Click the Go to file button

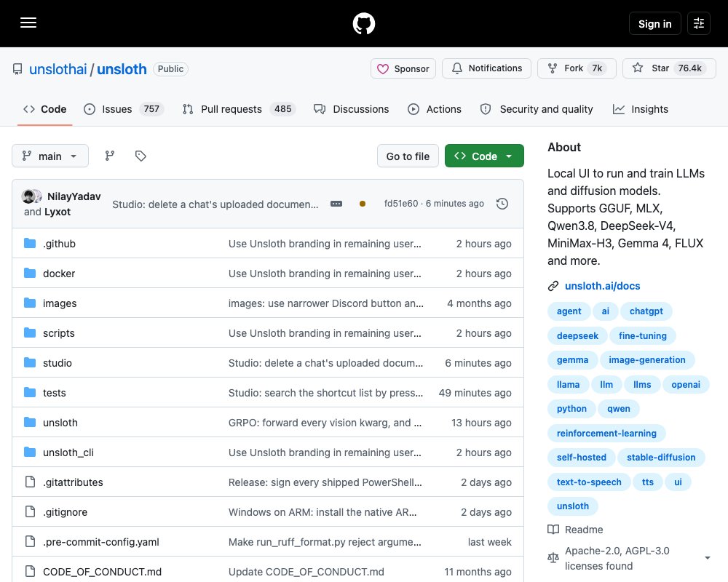pos(408,156)
